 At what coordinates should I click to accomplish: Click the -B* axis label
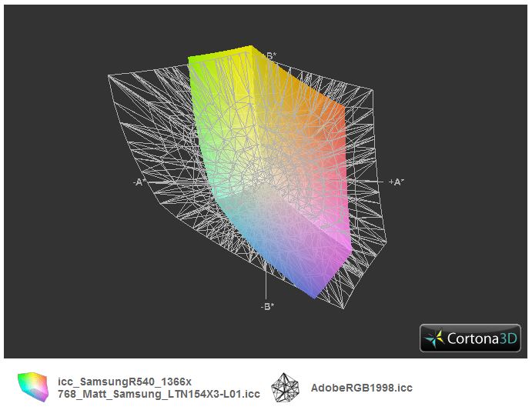[x=267, y=307]
